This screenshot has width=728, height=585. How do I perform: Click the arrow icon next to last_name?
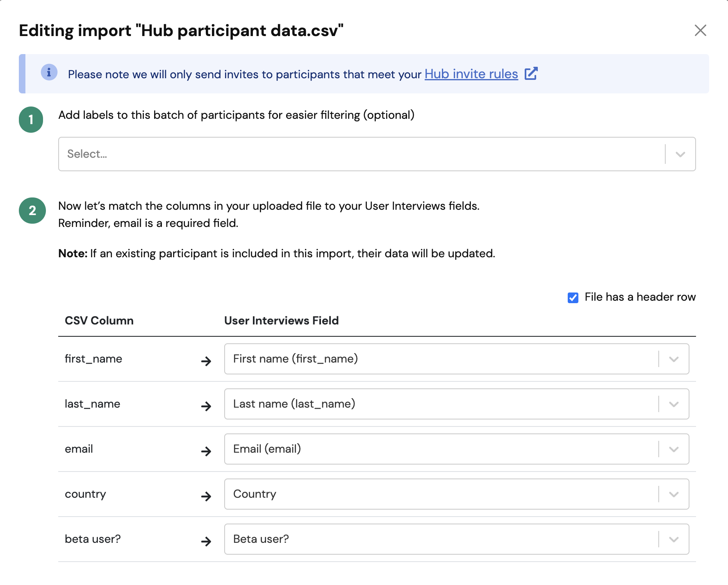pos(206,406)
